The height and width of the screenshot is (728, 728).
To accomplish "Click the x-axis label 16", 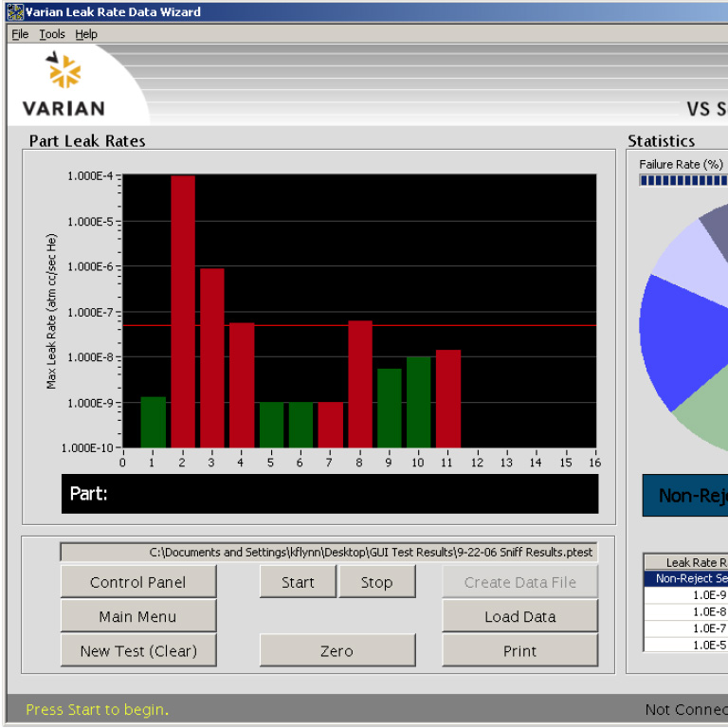I will (594, 463).
